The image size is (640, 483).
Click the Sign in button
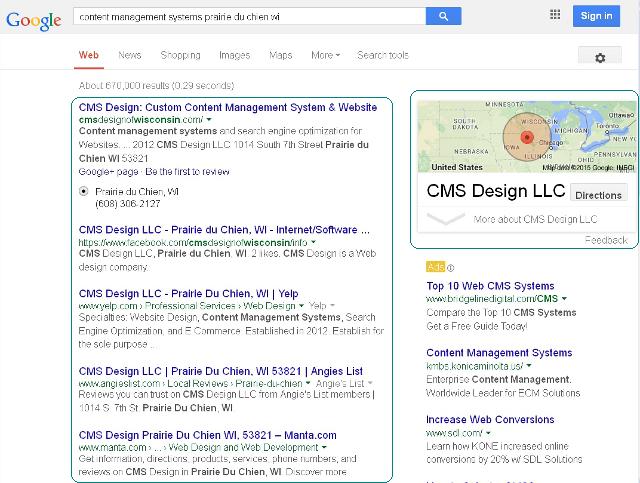[596, 16]
